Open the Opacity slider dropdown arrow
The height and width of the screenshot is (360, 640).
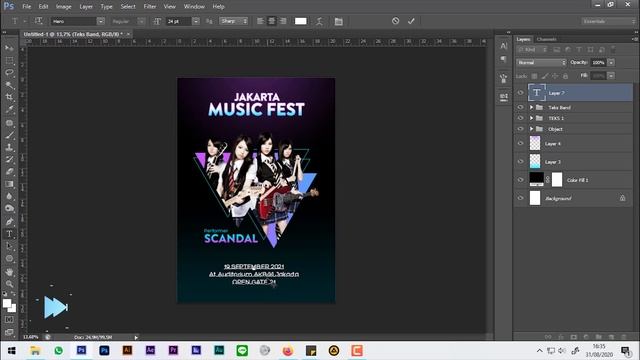click(x=611, y=62)
